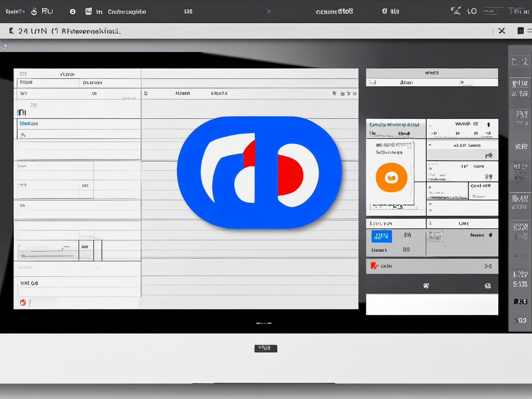Click the blue highlighted text in left form
The height and width of the screenshot is (399, 532).
click(29, 123)
